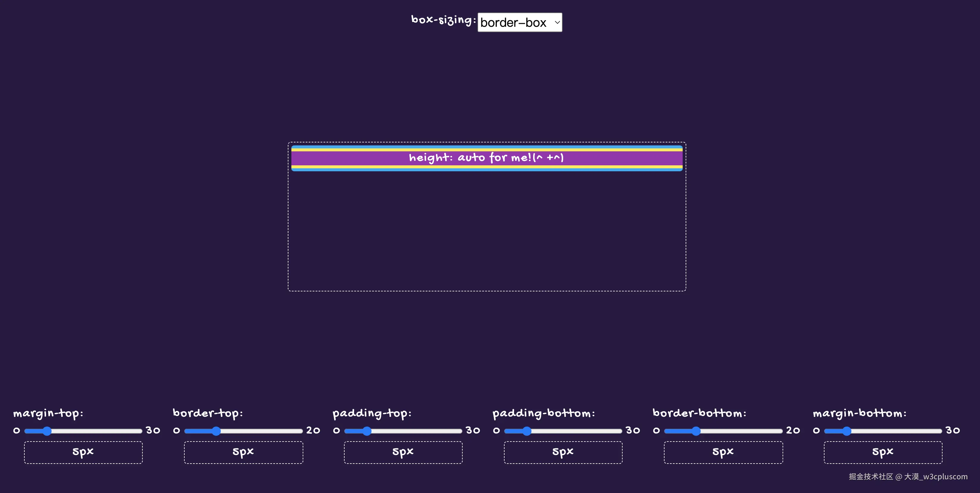
Task: Click the max value 30 of the margin-bottom slider
Action: click(x=953, y=430)
